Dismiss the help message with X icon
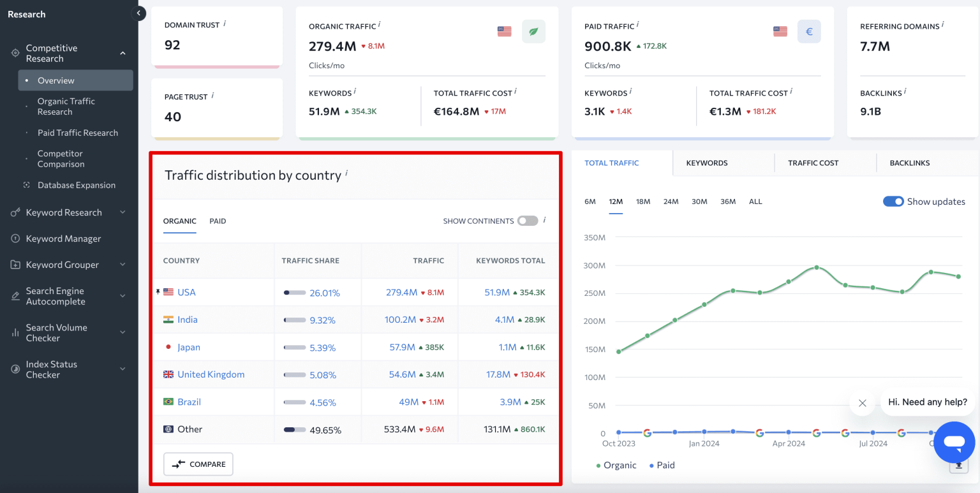Image resolution: width=980 pixels, height=493 pixels. coord(862,402)
